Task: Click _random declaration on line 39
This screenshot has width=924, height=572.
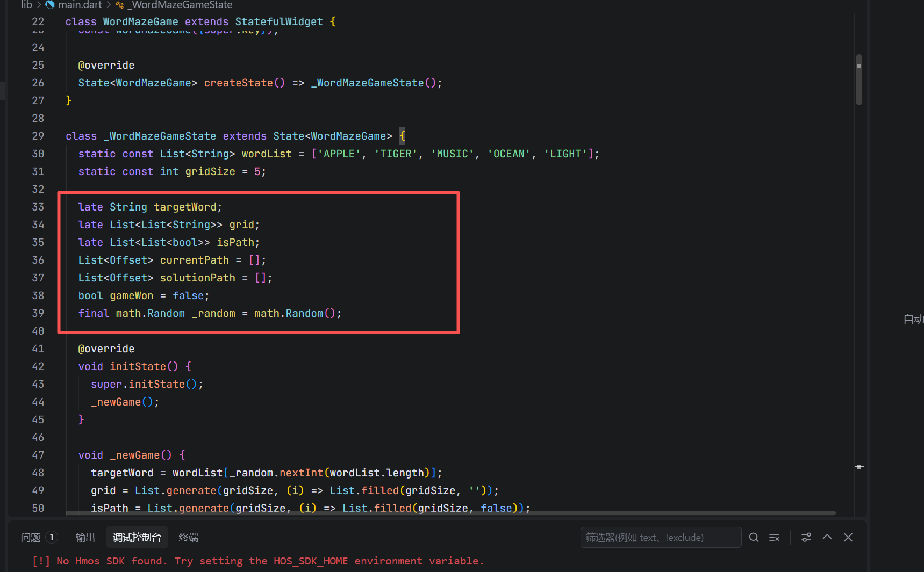Action: 213,313
